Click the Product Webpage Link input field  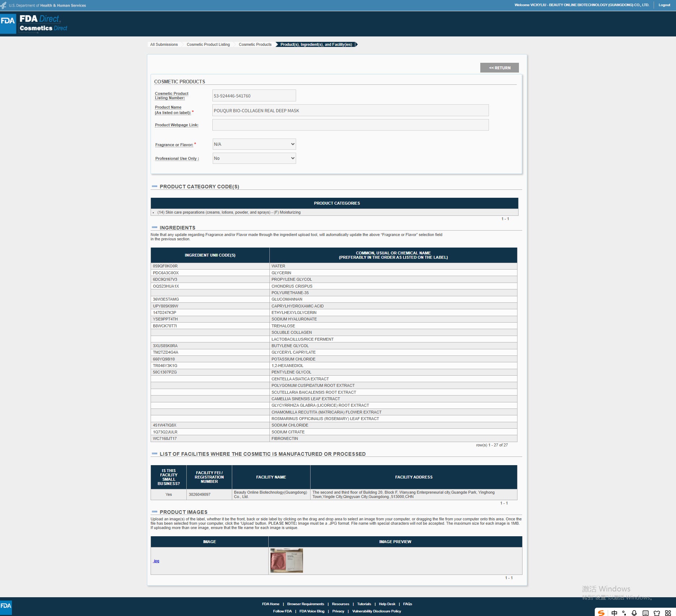point(350,125)
